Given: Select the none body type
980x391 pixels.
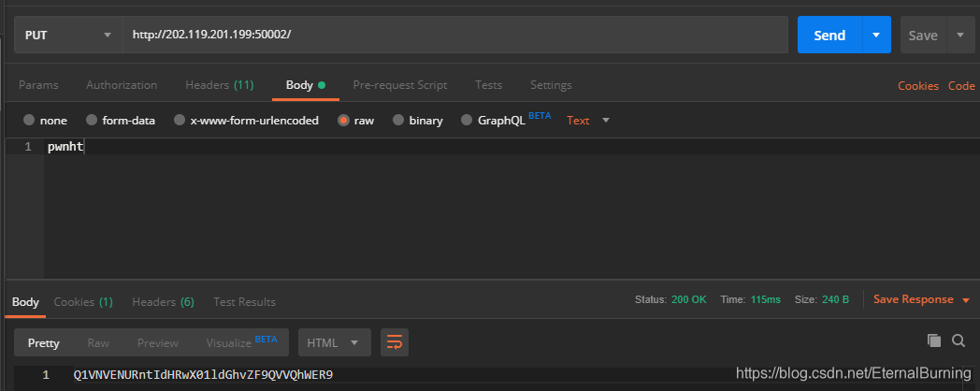Looking at the screenshot, I should [45, 120].
